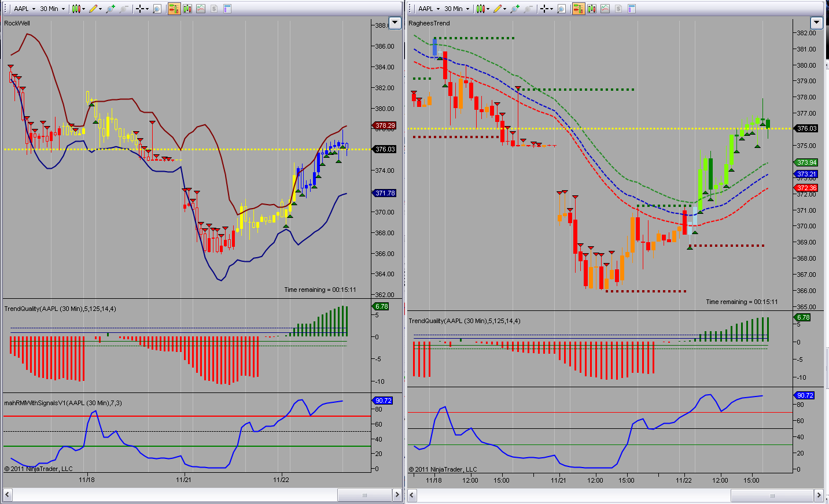
Task: Click zoom in icon in RagheesTrend chart toolbar
Action: 515,9
